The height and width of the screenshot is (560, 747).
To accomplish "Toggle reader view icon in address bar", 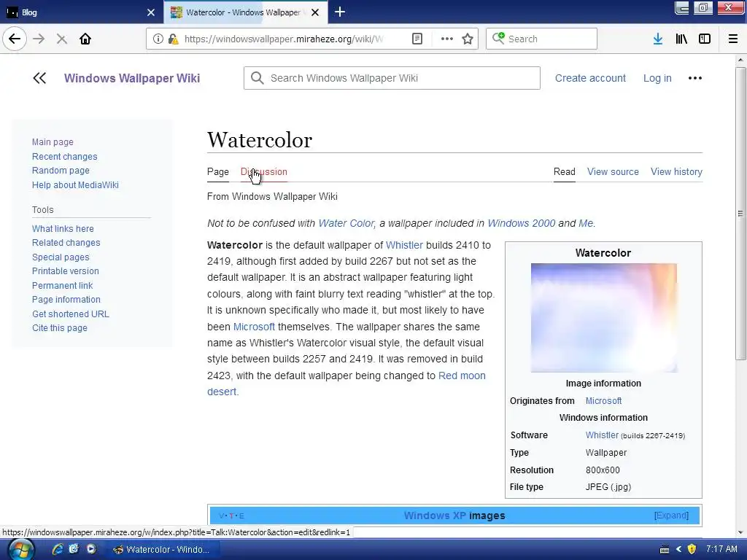I will tap(417, 39).
